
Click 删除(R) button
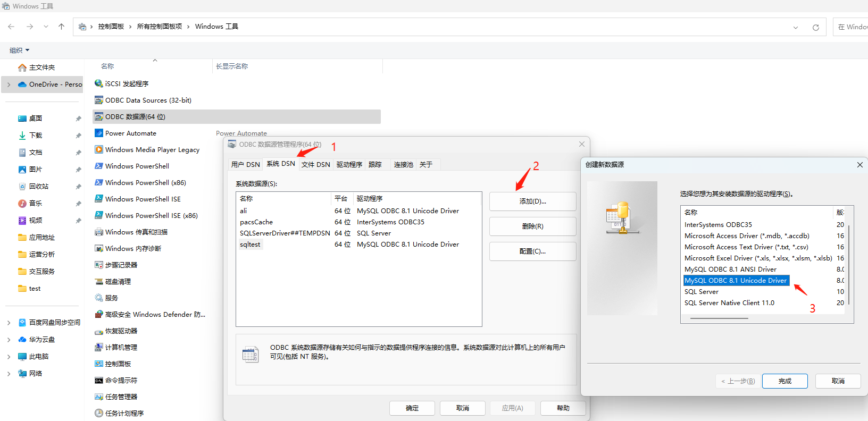coord(532,226)
